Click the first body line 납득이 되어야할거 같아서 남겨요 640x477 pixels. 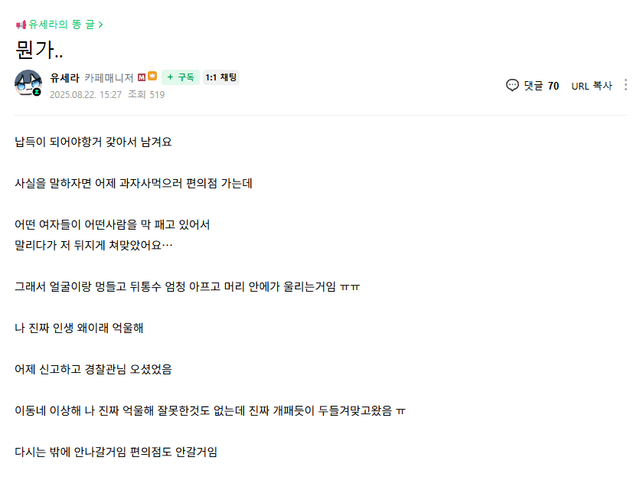[x=94, y=142]
